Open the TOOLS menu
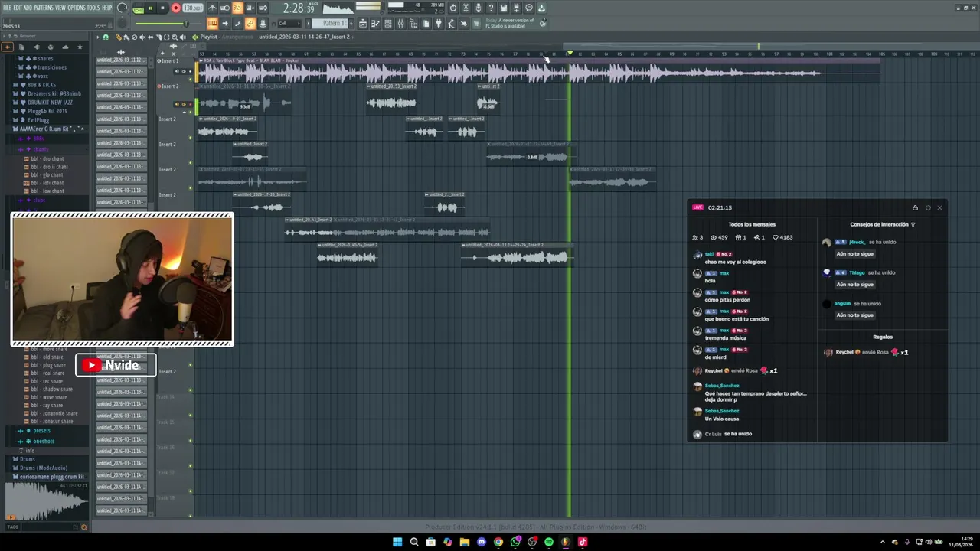 [x=93, y=8]
